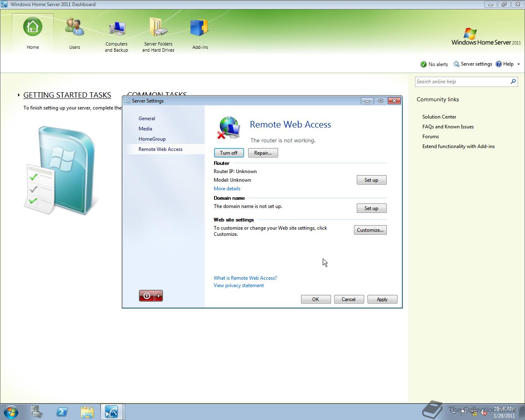Select HomeGroup in Server Settings
The width and height of the screenshot is (525, 420).
(152, 139)
